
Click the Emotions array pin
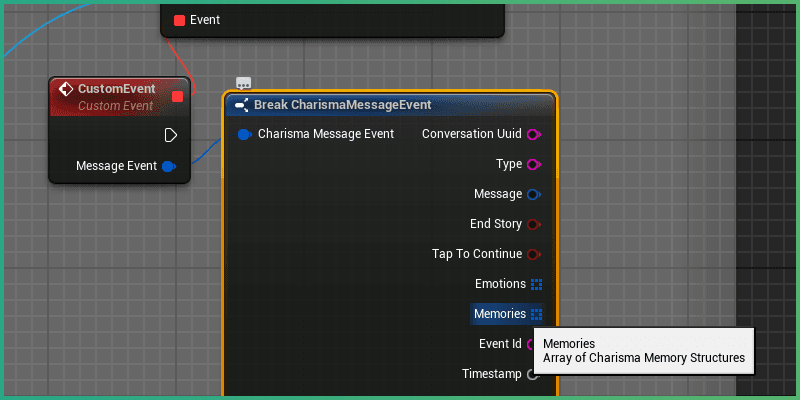point(536,284)
